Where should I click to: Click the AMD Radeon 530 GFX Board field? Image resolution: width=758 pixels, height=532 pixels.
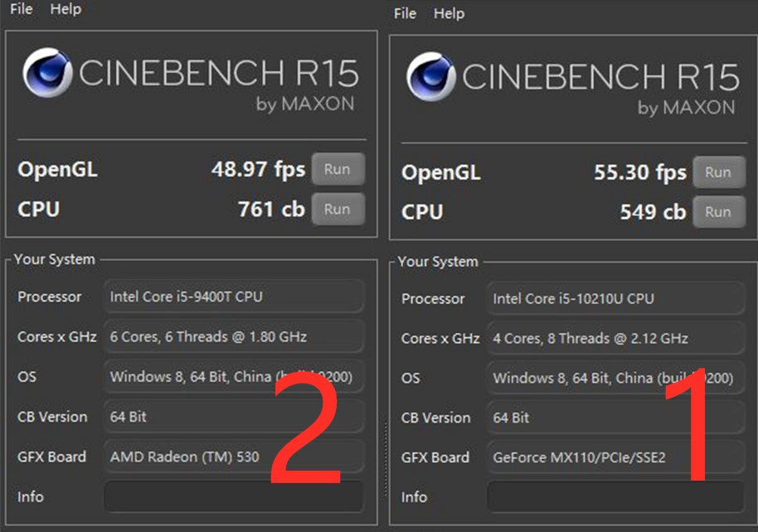[233, 456]
